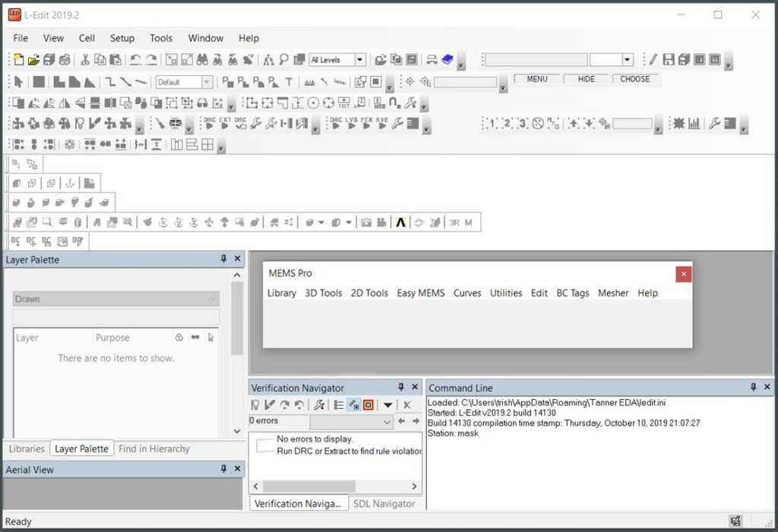This screenshot has width=778, height=532.
Task: Click the New File icon in toolbar
Action: coord(18,59)
